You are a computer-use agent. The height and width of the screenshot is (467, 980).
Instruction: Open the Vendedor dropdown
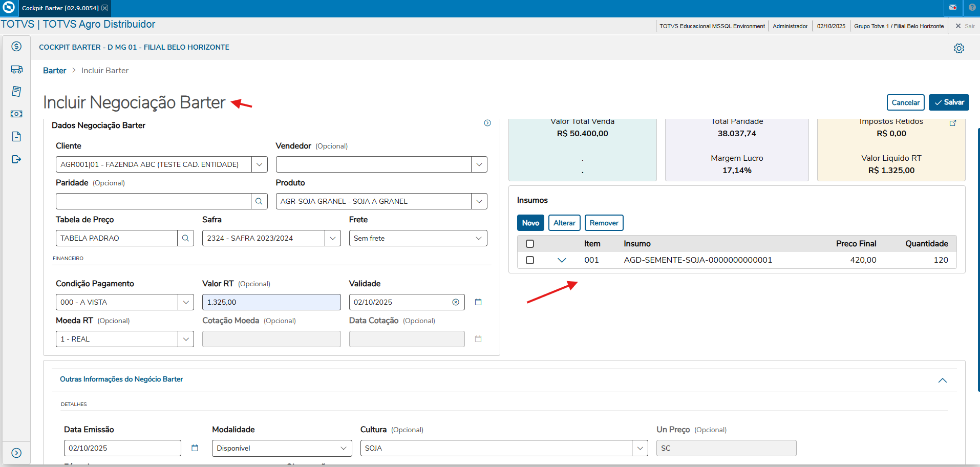[x=479, y=164]
